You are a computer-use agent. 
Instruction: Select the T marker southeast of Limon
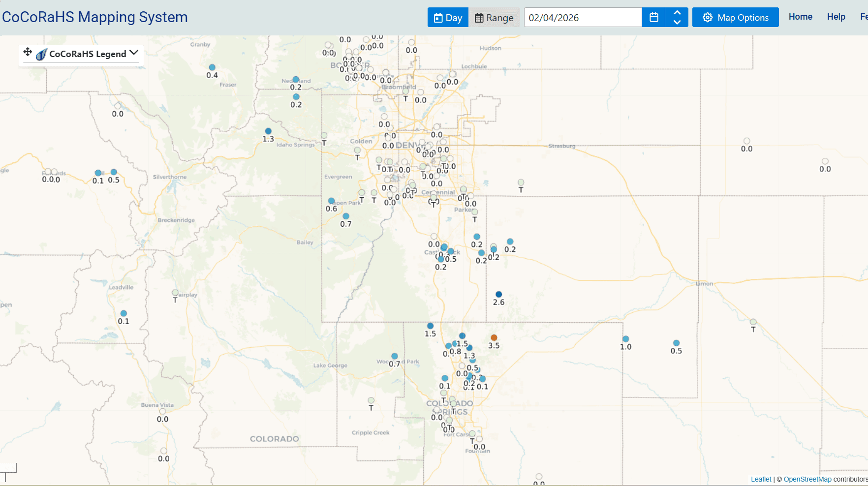click(x=753, y=322)
